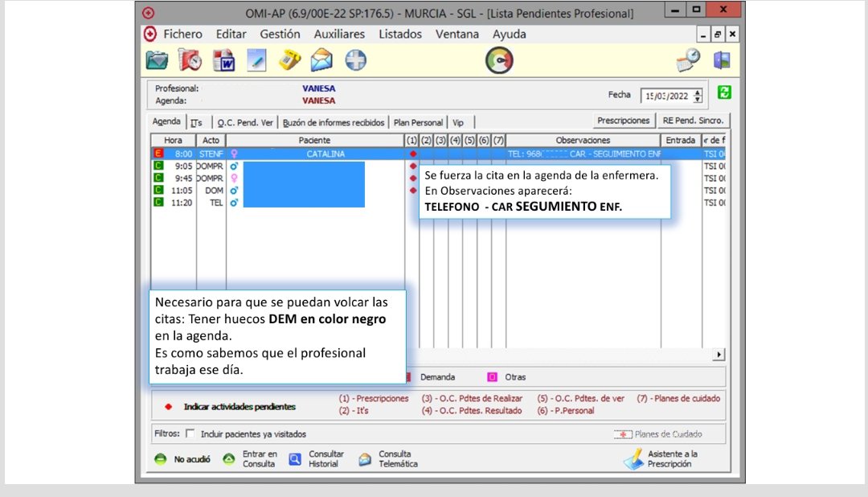
Task: Open the green folder toolbar icon
Action: click(158, 60)
